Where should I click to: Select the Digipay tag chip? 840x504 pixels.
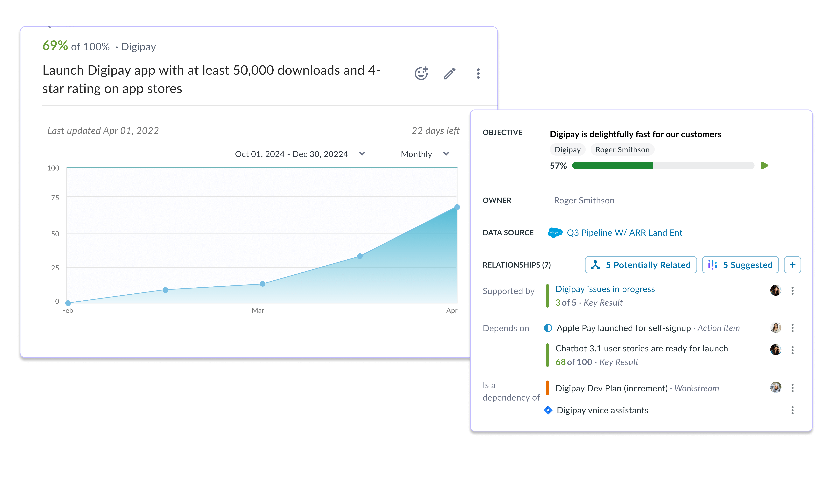pos(567,149)
